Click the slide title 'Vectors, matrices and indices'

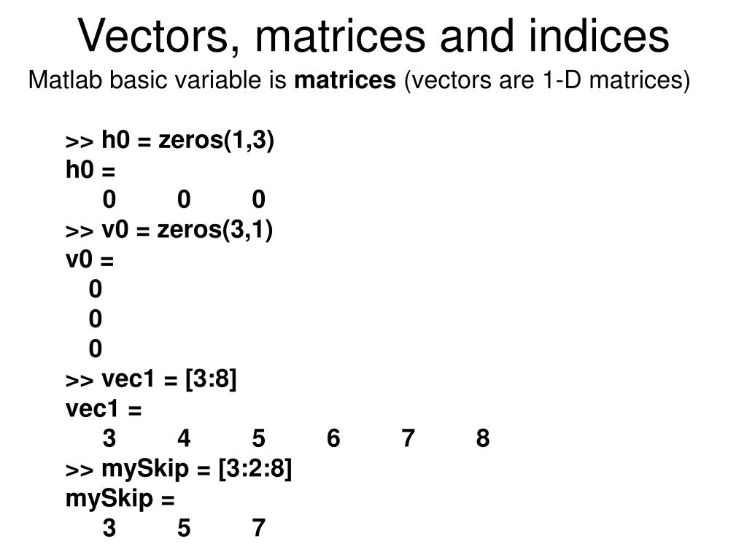[373, 36]
